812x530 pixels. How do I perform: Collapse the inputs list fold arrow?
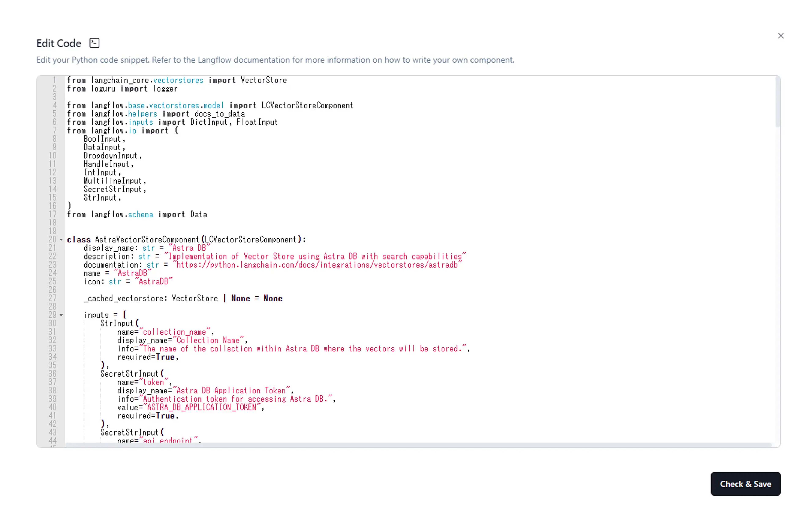[61, 315]
